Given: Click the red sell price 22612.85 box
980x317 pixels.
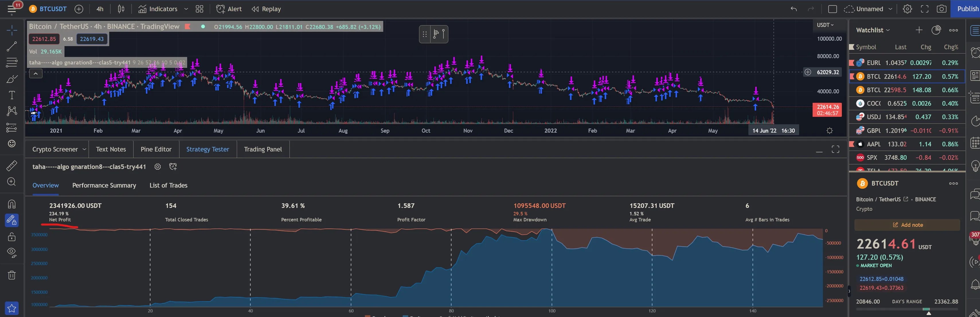Looking at the screenshot, I should pos(44,39).
